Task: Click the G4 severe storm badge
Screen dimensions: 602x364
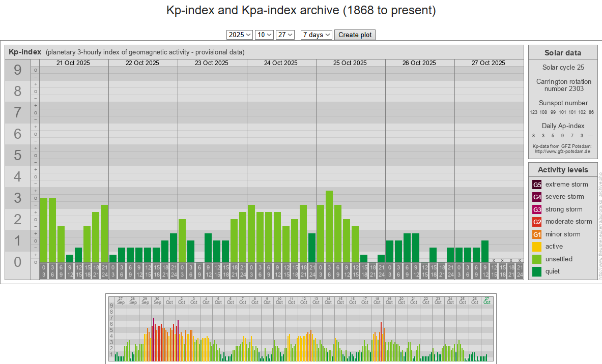Action: (x=537, y=197)
